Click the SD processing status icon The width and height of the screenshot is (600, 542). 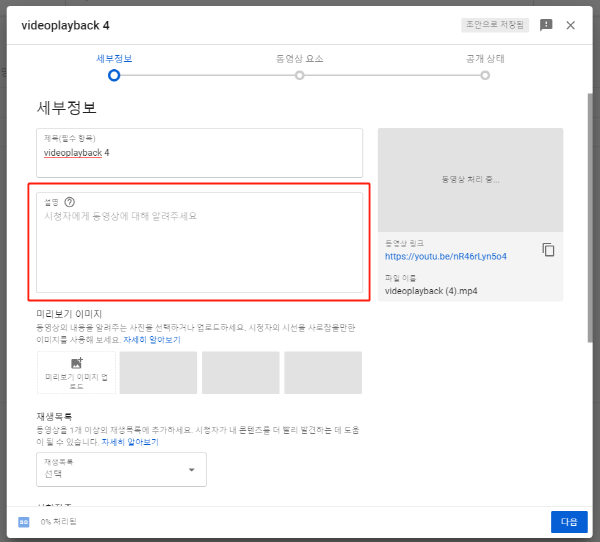coord(24,522)
